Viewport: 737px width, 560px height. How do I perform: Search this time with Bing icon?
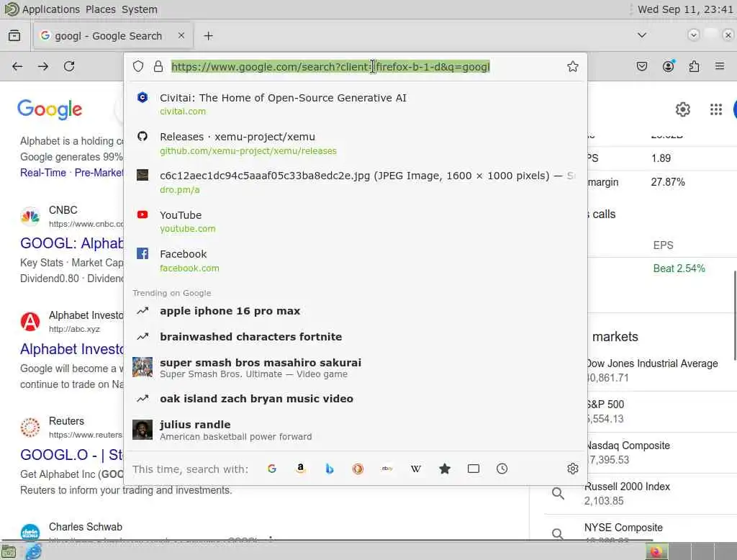[x=330, y=469]
